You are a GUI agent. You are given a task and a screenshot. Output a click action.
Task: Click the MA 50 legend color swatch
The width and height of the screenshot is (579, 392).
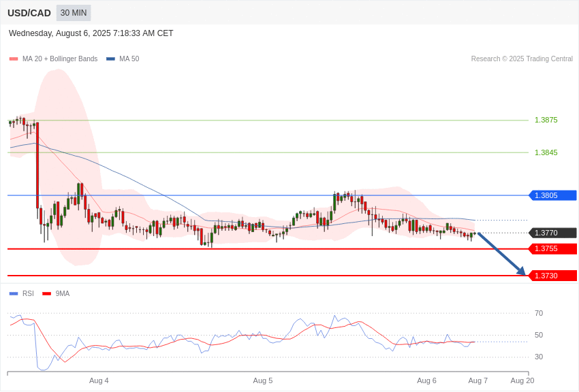click(110, 59)
